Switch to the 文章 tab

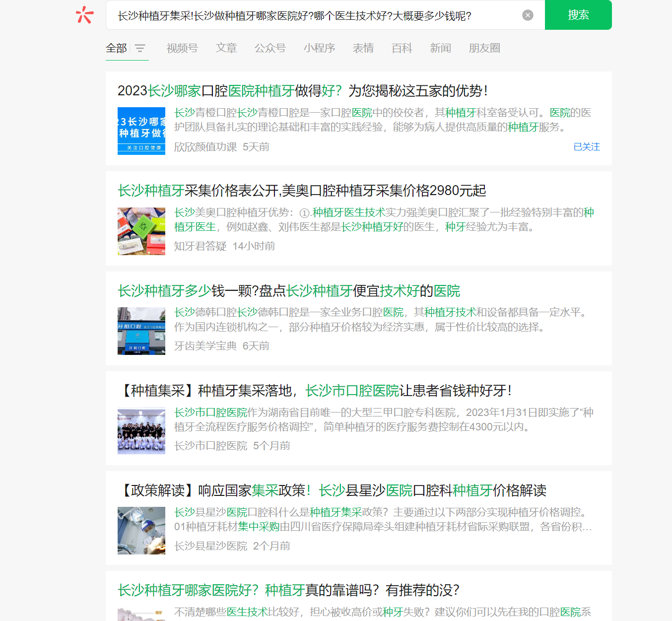(x=226, y=48)
